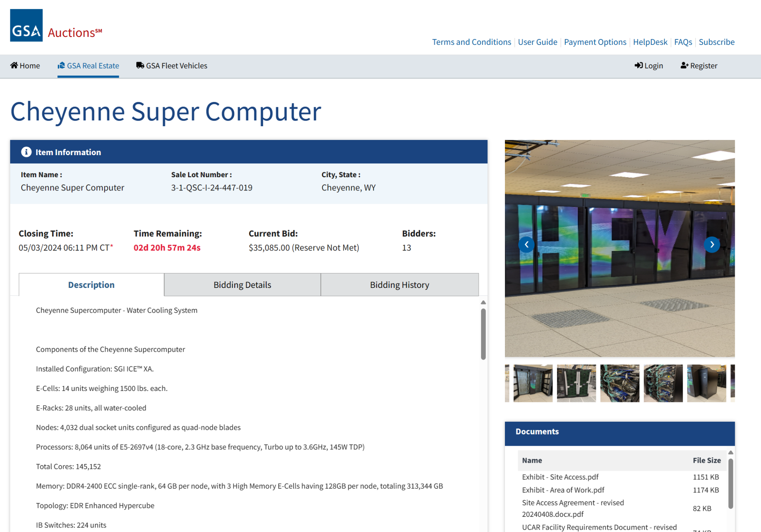Show the previous photo with the left arrow
This screenshot has width=761, height=532.
527,245
